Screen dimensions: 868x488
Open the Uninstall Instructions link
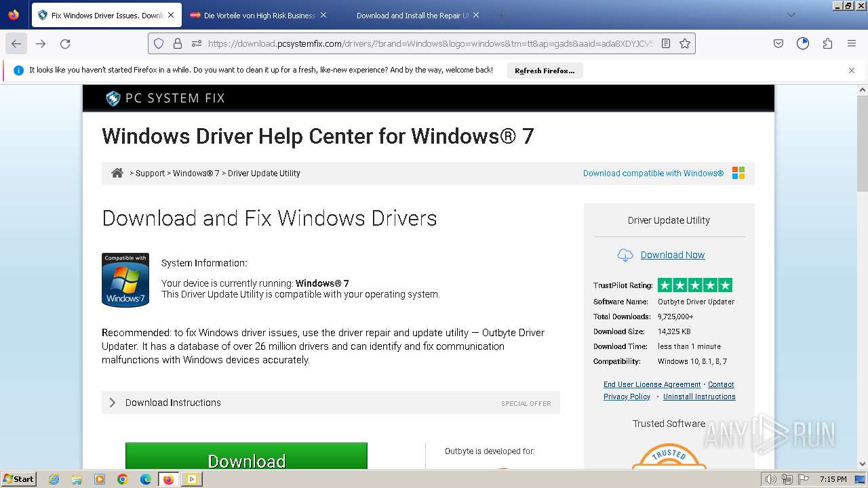coord(699,396)
